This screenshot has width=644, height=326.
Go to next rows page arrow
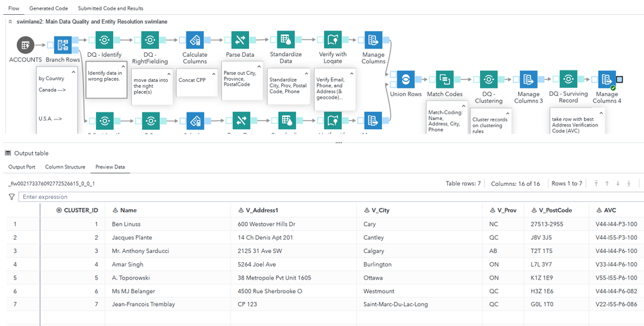(x=618, y=183)
